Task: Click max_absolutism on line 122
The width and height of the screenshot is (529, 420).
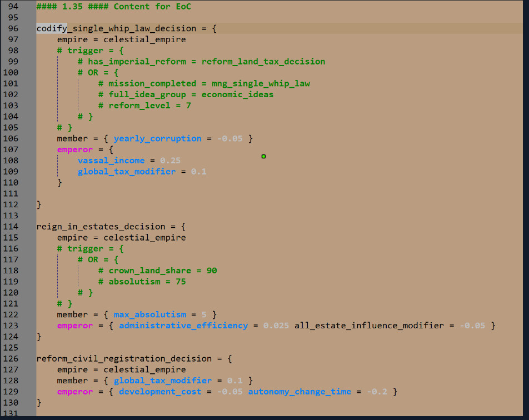Action: (x=150, y=315)
